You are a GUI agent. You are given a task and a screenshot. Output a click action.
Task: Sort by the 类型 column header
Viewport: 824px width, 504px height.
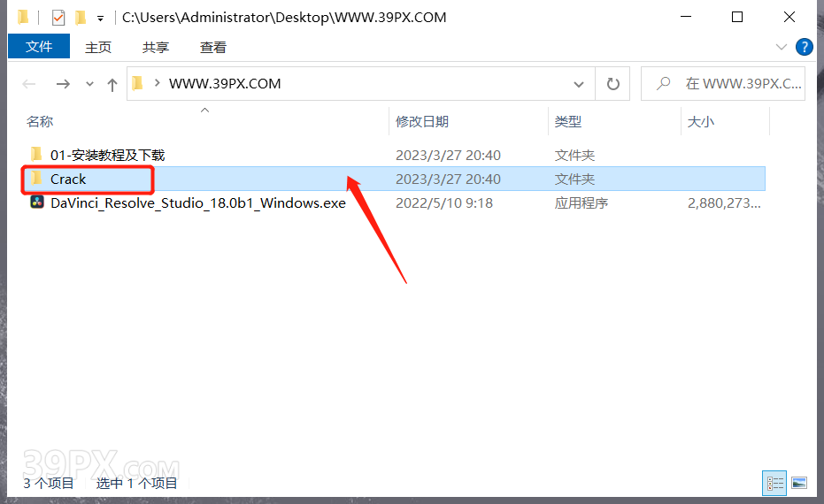pyautogui.click(x=568, y=122)
